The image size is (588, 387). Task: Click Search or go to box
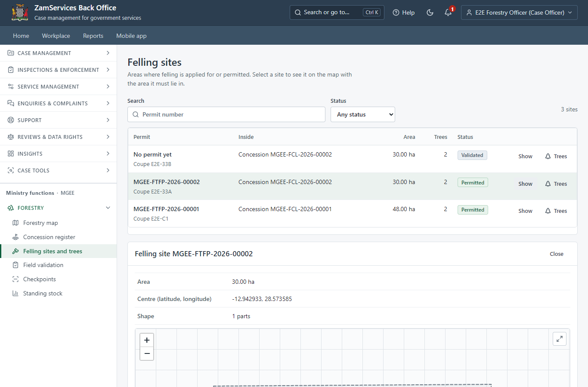(x=337, y=12)
